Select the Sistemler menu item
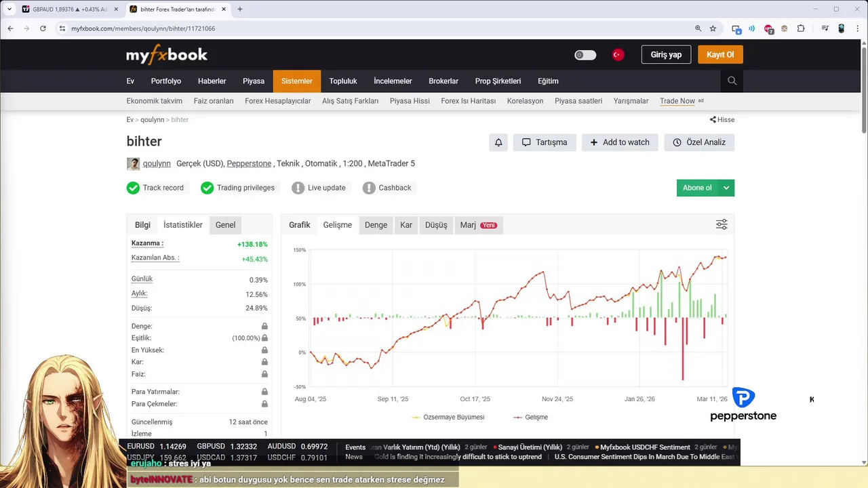 tap(297, 81)
